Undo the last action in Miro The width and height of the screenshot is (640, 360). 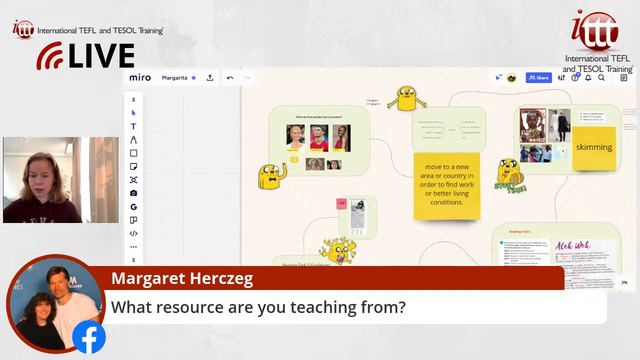[230, 78]
